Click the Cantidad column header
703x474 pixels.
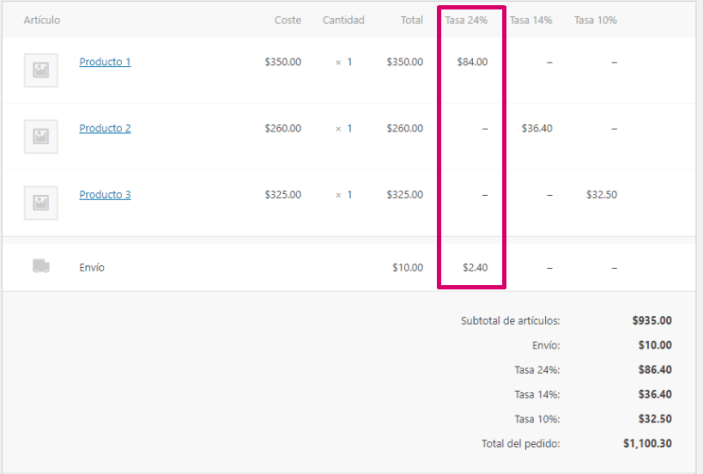pyautogui.click(x=343, y=20)
